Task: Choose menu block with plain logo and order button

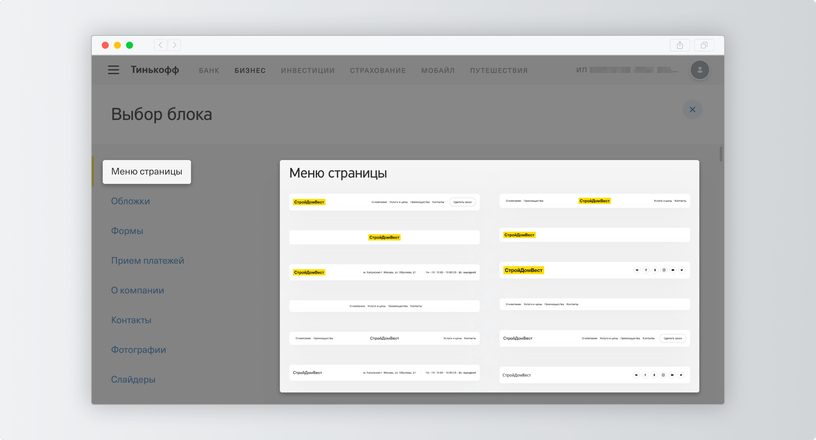Action: pyautogui.click(x=594, y=338)
